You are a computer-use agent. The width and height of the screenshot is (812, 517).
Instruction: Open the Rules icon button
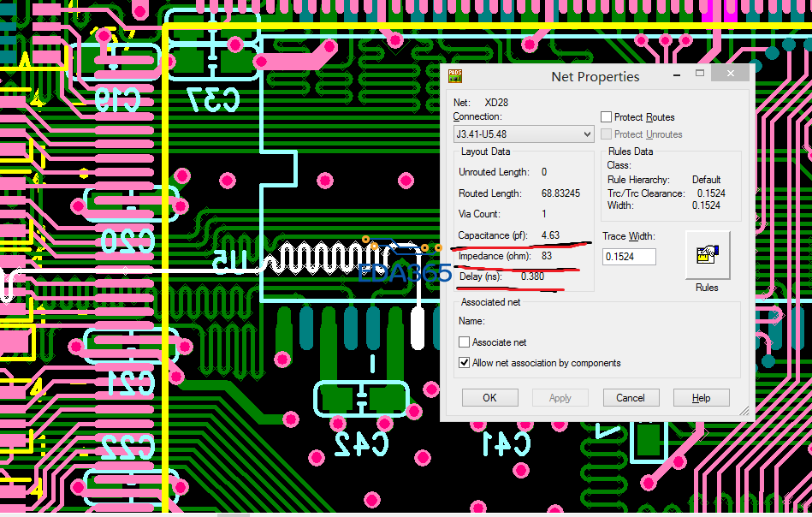tap(708, 255)
